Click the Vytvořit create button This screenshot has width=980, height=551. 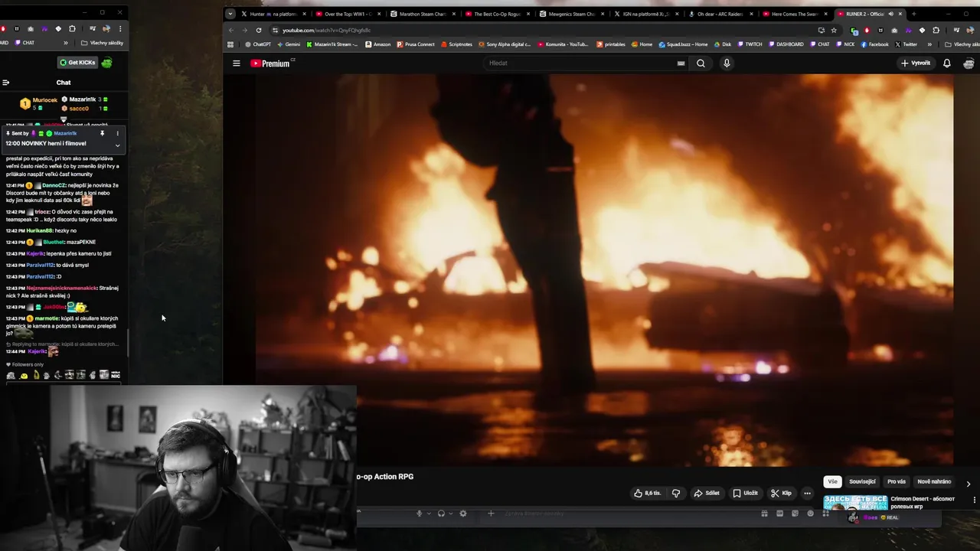[x=916, y=64]
